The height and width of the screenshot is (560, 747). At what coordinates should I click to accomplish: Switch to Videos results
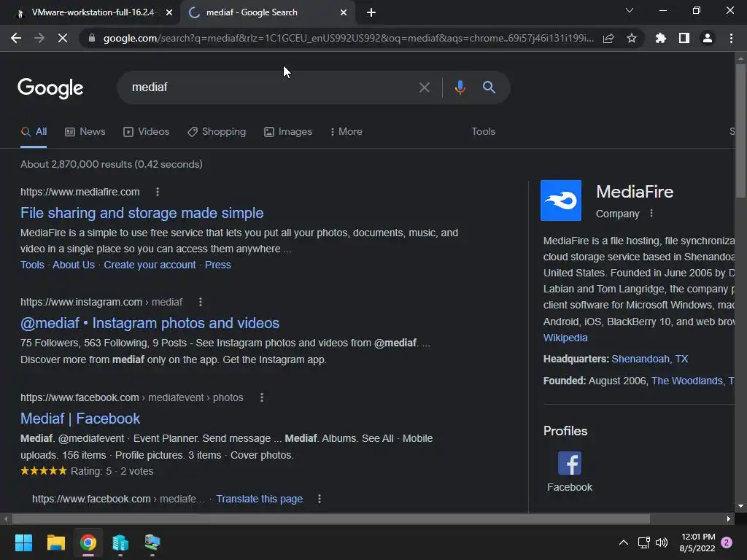coord(146,132)
